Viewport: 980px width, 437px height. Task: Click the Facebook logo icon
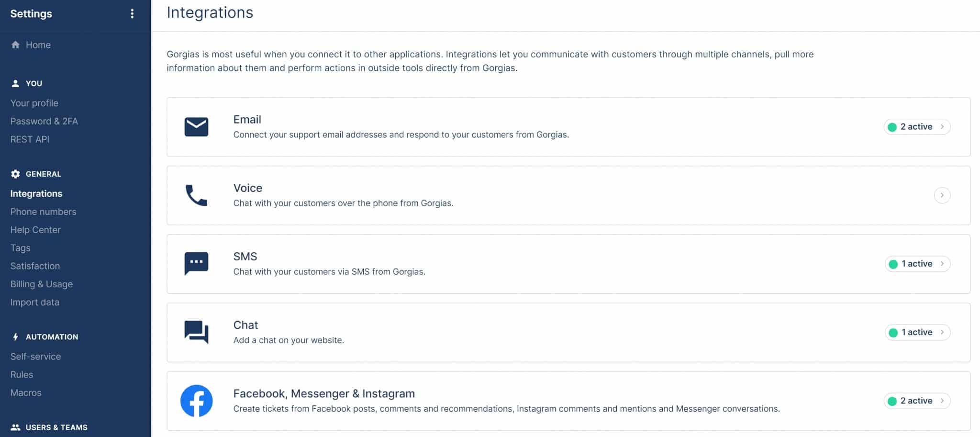pos(196,401)
